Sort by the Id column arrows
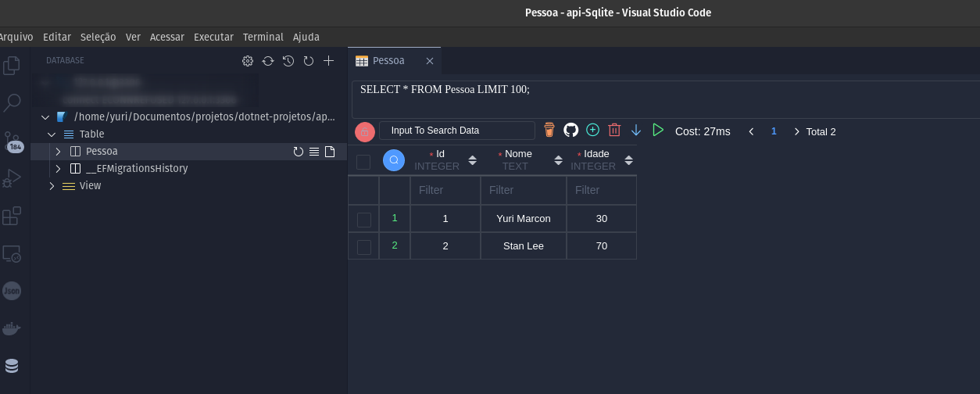This screenshot has width=980, height=394. coord(472,160)
